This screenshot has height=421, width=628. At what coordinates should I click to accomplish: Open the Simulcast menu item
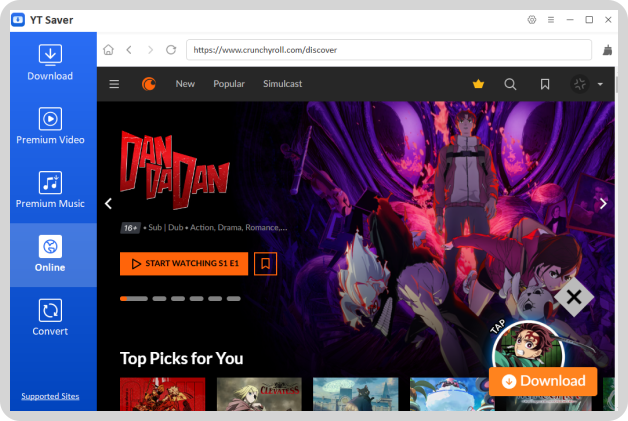[282, 84]
